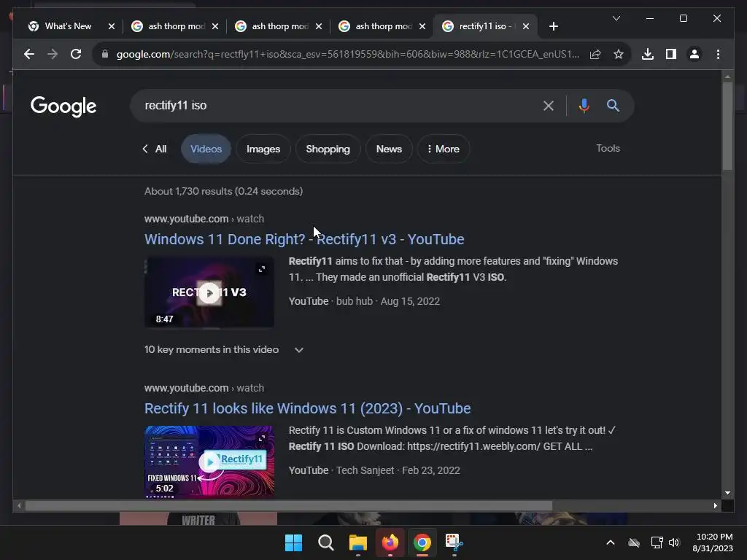This screenshot has width=747, height=560.
Task: Select the News search filter
Action: pos(389,149)
